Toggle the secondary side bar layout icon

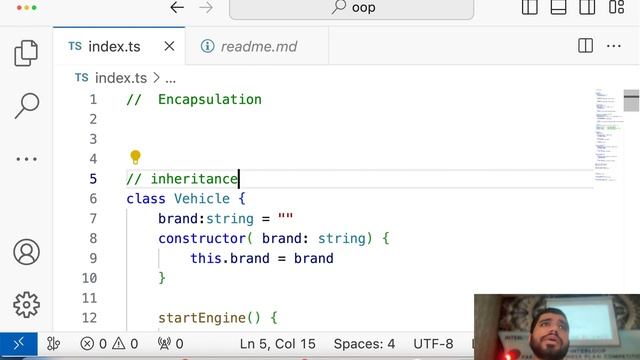click(x=587, y=7)
